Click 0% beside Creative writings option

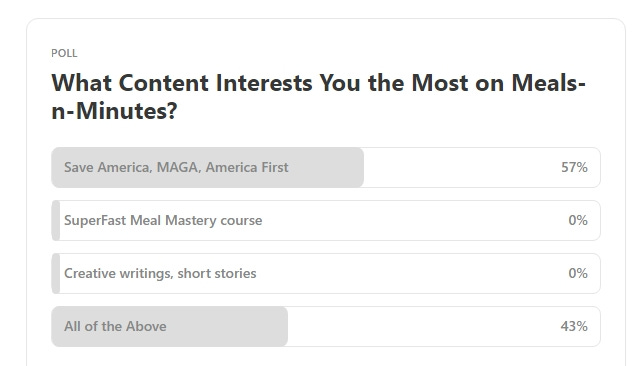(x=578, y=273)
